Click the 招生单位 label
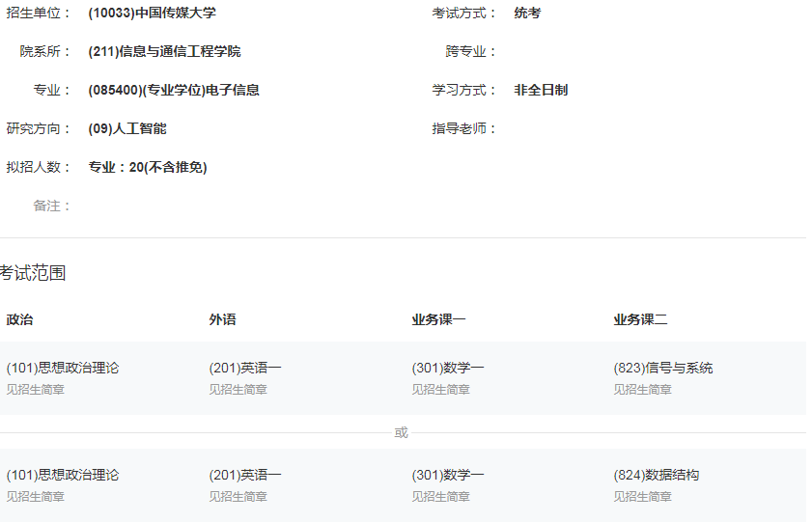The image size is (812, 522). [x=39, y=13]
